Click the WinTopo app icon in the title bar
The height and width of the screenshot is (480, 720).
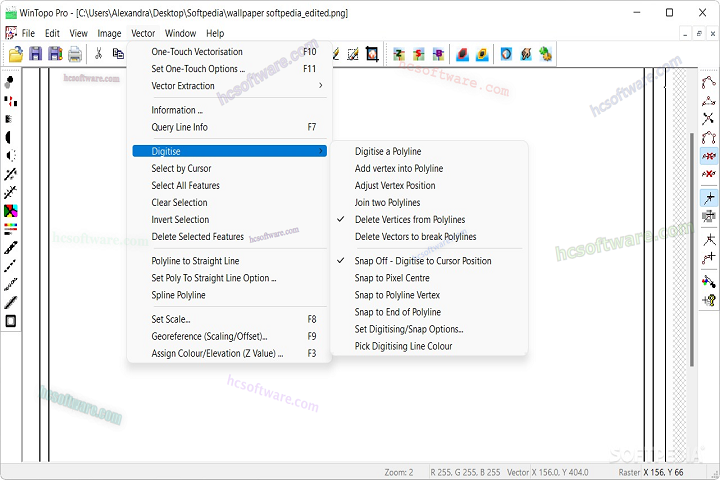click(x=11, y=13)
